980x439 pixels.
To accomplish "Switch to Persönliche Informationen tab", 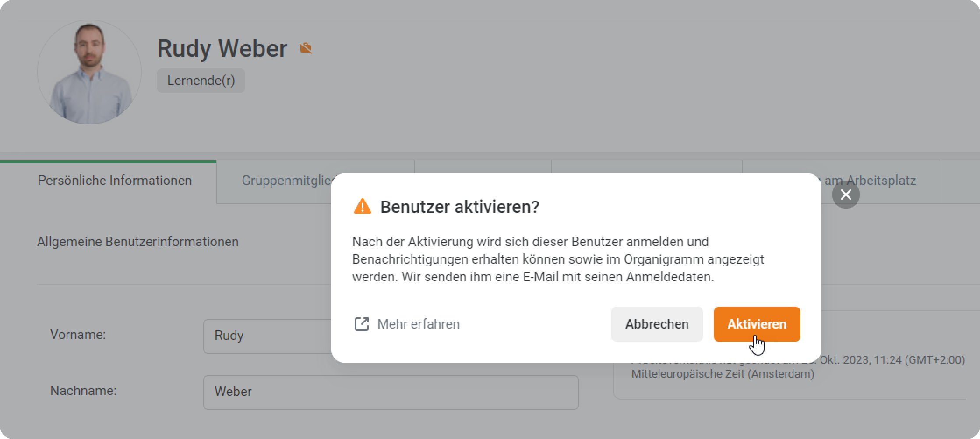I will point(115,181).
